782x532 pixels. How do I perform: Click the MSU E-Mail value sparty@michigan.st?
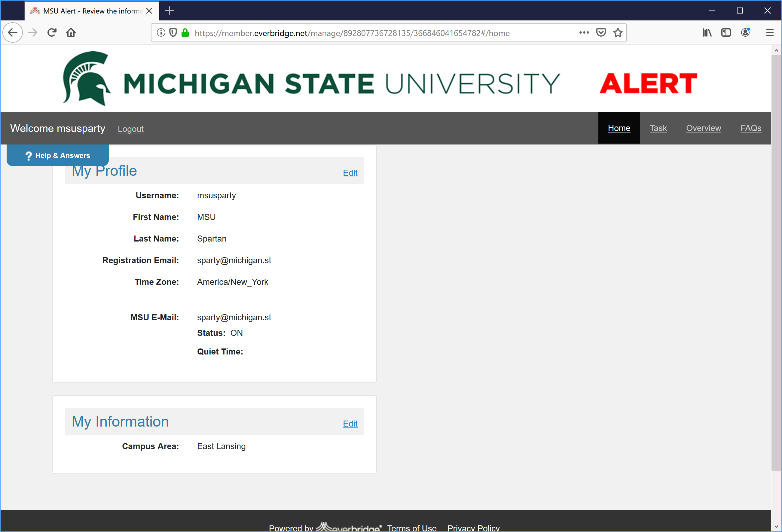click(x=234, y=318)
